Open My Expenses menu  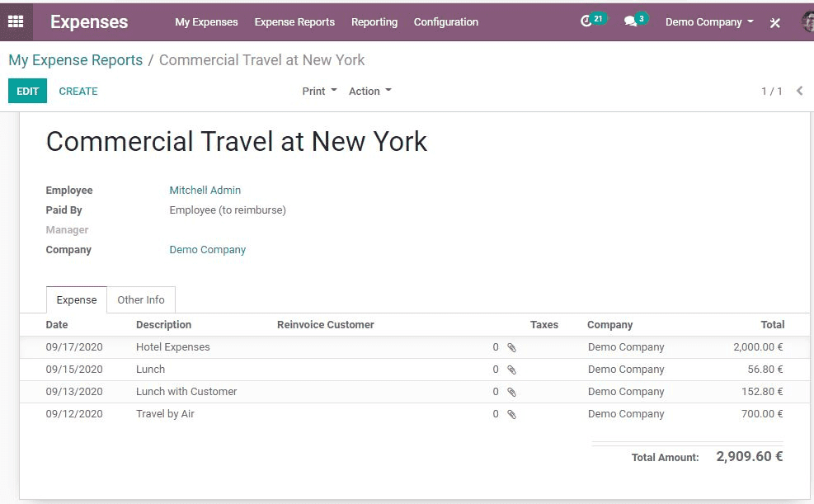pos(206,21)
